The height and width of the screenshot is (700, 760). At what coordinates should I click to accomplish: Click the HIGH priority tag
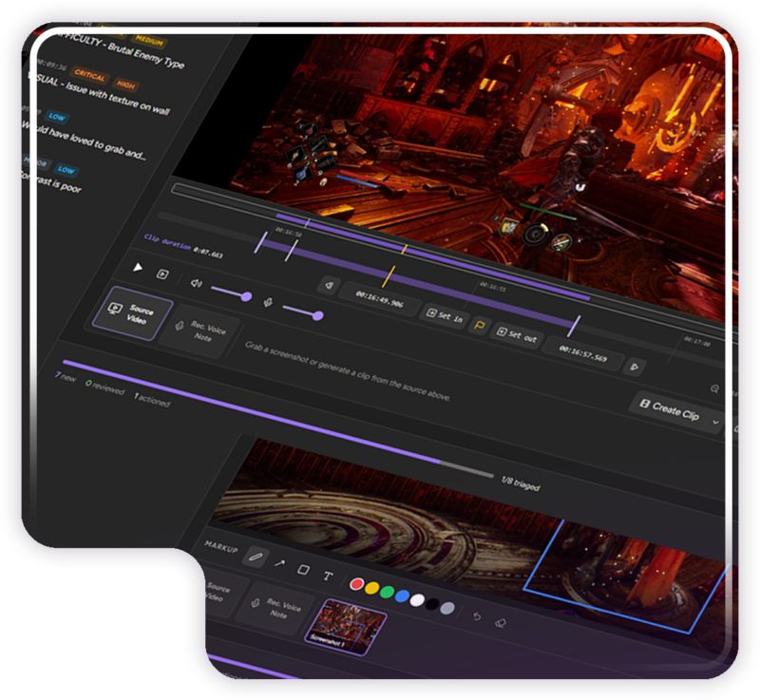(x=126, y=85)
